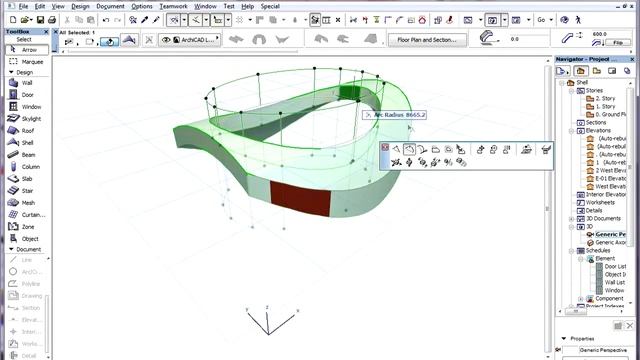
Task: Click the Save icon in toolbar
Action: click(x=40, y=20)
